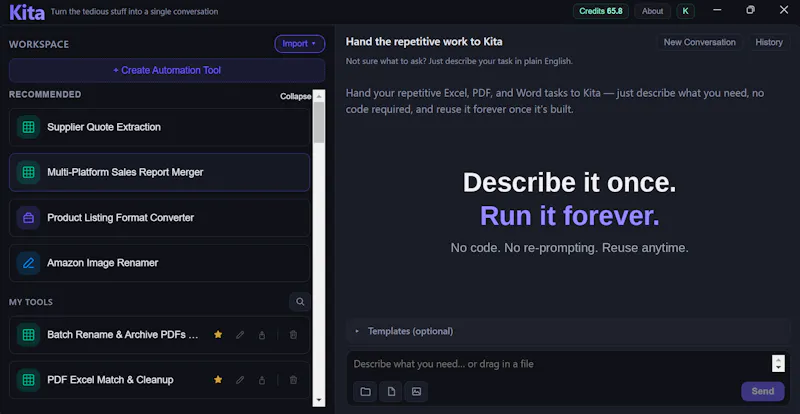
Task: Click the Multi-Platform Sales Report Merger icon
Action: coord(29,173)
